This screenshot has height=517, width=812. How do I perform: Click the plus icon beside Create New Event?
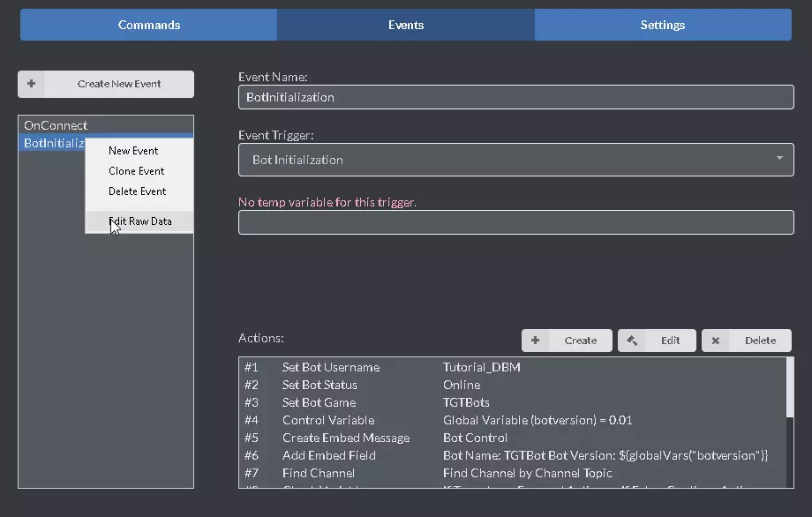click(32, 84)
